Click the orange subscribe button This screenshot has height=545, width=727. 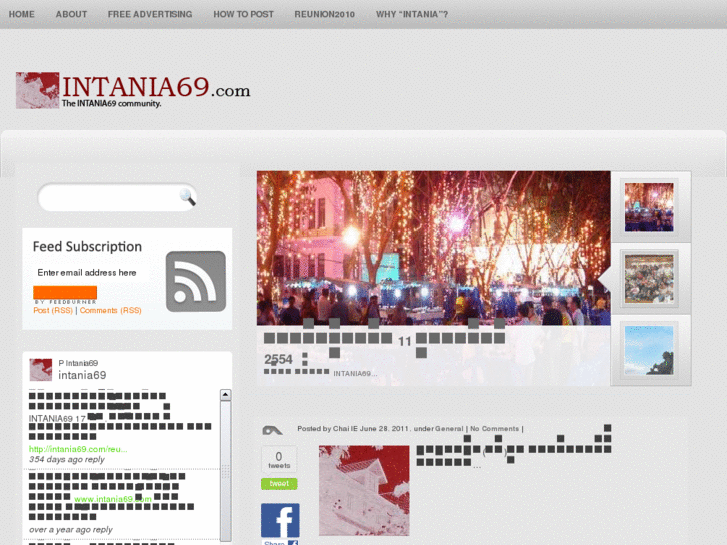click(x=65, y=292)
